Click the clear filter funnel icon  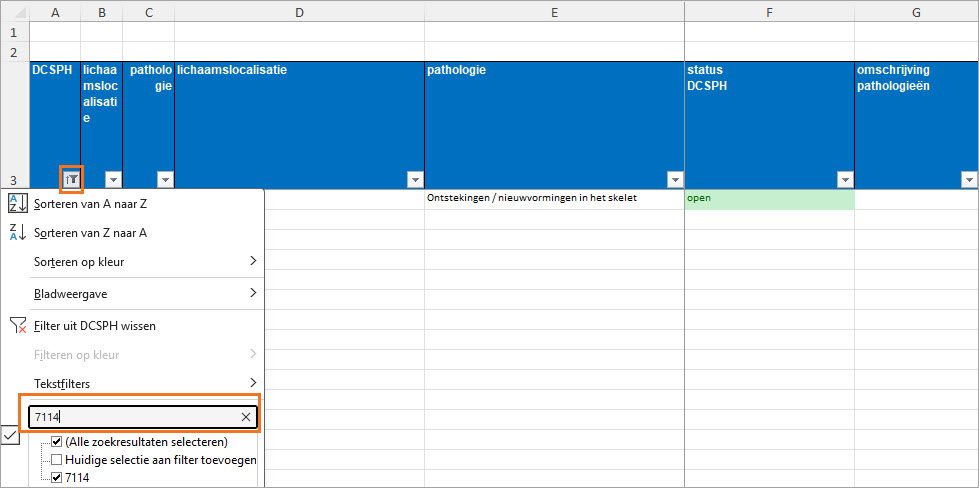[x=18, y=325]
